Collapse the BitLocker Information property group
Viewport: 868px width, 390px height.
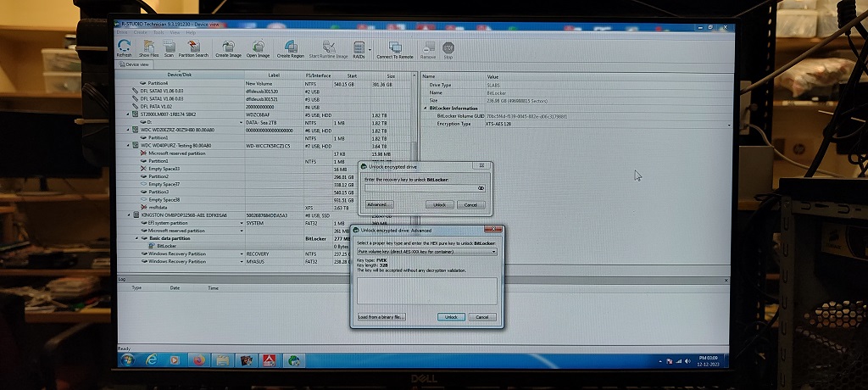[426, 108]
